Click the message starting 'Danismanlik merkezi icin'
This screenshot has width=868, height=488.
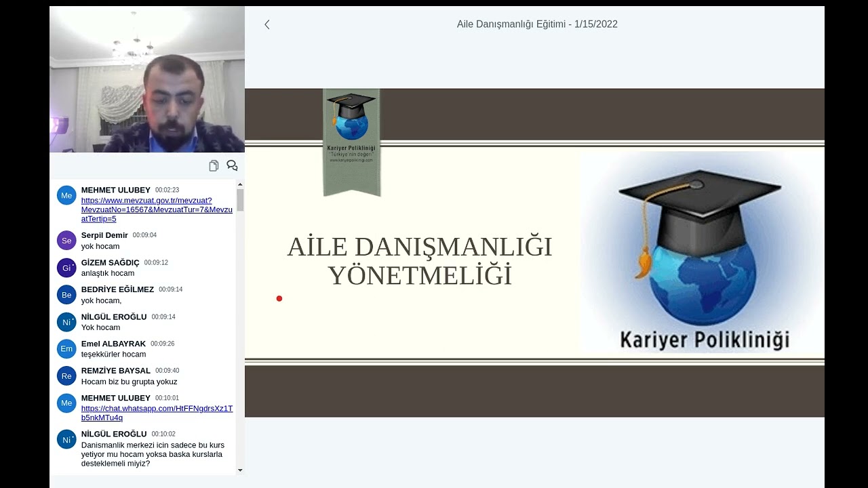pos(153,454)
